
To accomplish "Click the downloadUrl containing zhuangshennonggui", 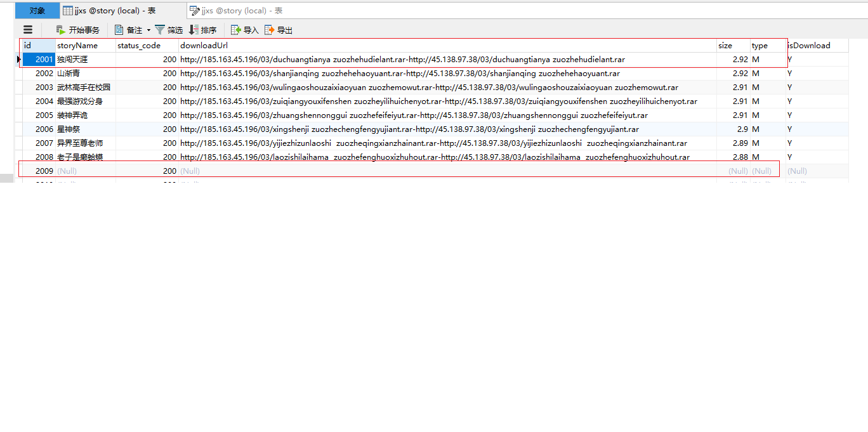I will 447,115.
